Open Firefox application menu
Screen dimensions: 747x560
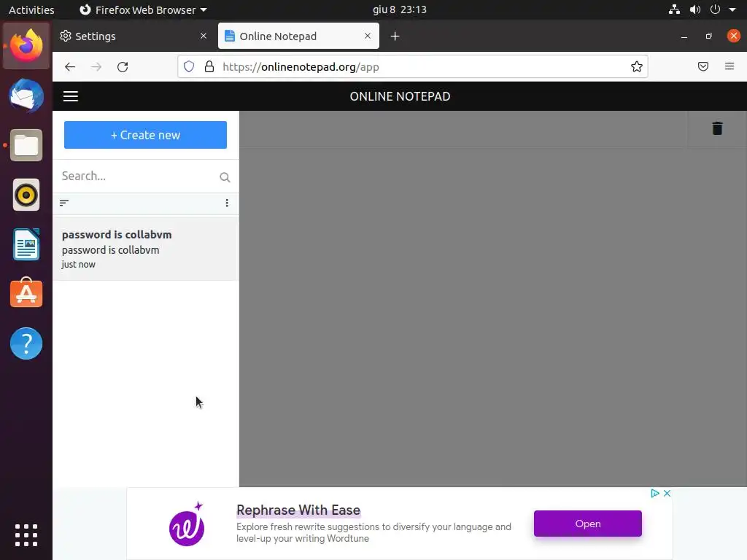point(729,66)
